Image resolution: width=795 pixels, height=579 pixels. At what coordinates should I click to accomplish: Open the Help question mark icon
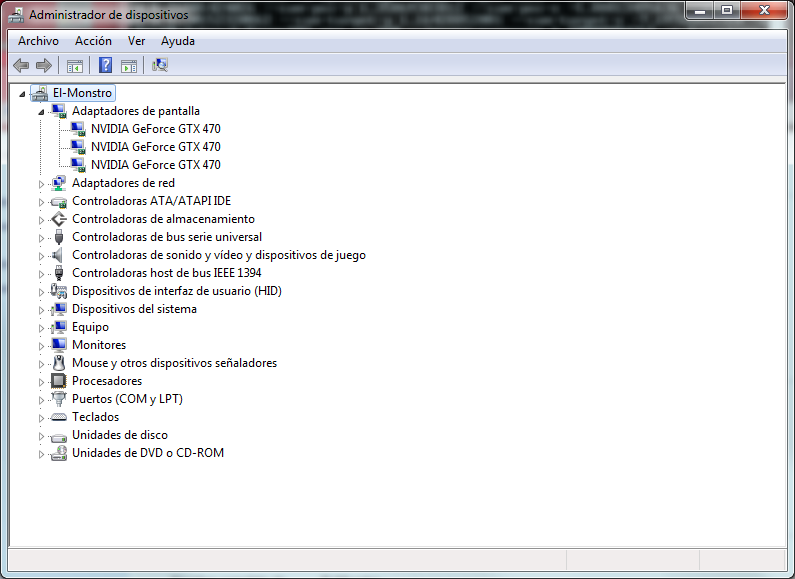(105, 65)
